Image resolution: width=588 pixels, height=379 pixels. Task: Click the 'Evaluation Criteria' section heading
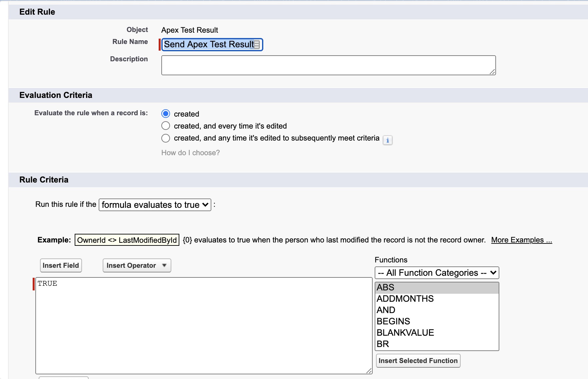coord(56,95)
